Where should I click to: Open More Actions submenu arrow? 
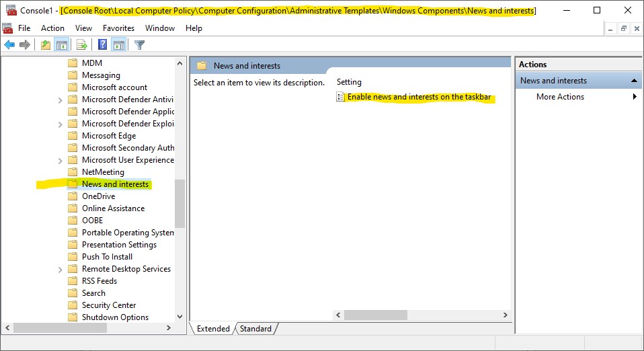[635, 97]
